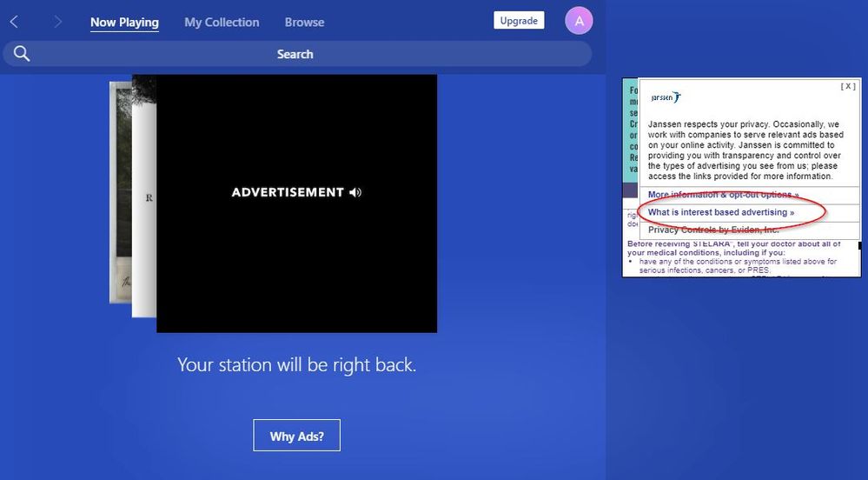Click the magnifying glass search icon
This screenshot has height=480, width=868.
(22, 54)
